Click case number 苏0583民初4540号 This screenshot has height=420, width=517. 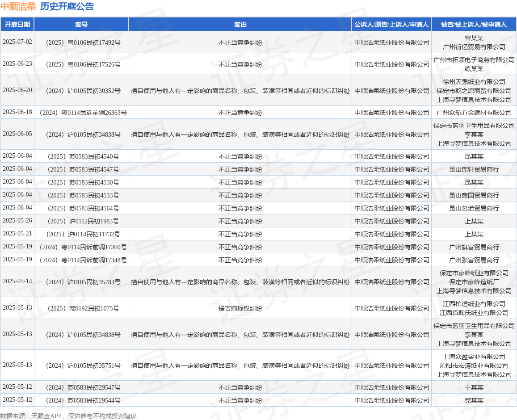[83, 156]
